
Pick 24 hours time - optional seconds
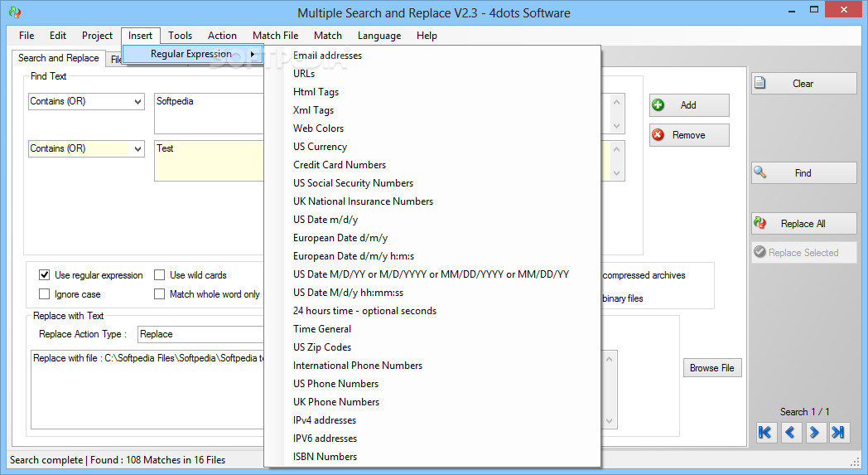[x=432, y=310]
